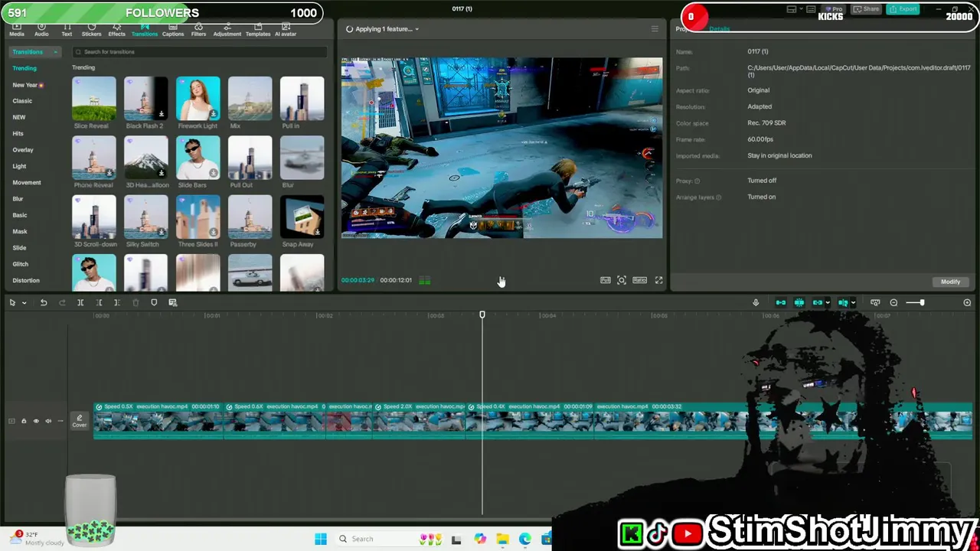Select the Overlay transitions category
Viewport: 980px width, 551px height.
(23, 150)
